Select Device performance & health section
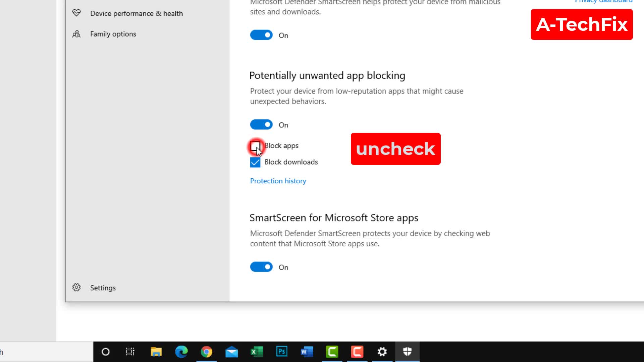 [137, 13]
